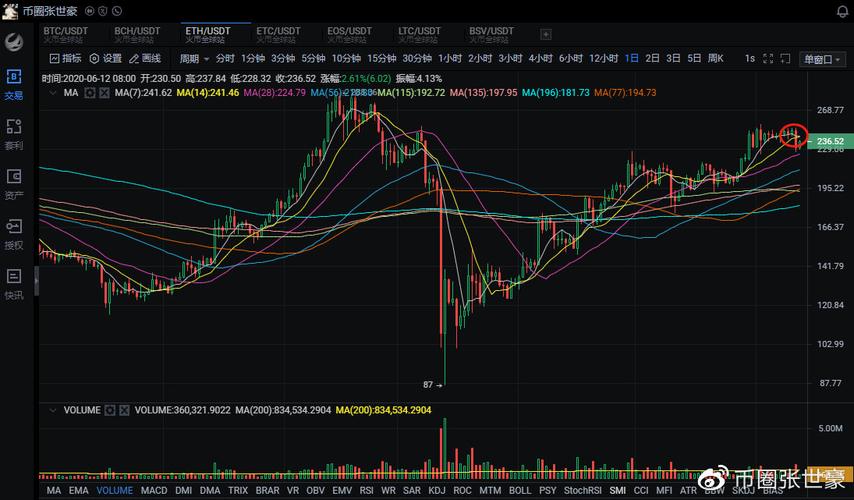The height and width of the screenshot is (500, 854).
Task: Click the 画线 (Draw line) button
Action: click(x=144, y=59)
